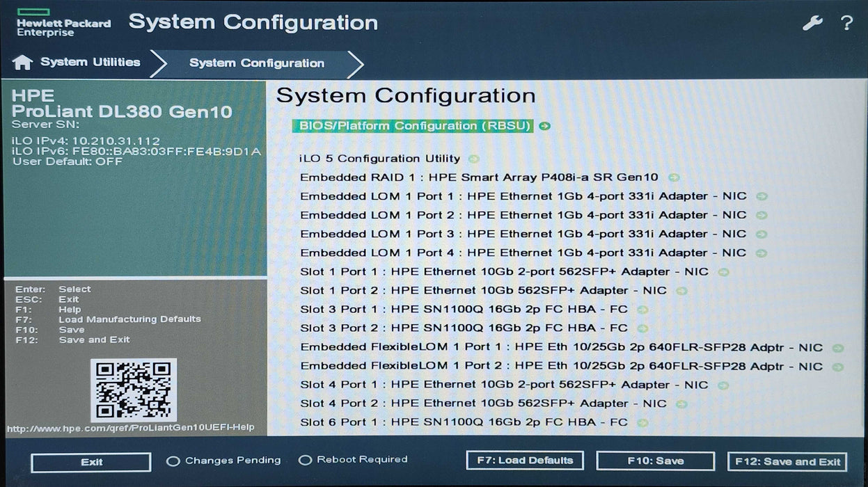Viewport: 868px width, 487px height.
Task: Click arrow icon after Slot 1 Port 2 entry
Action: [x=681, y=291]
